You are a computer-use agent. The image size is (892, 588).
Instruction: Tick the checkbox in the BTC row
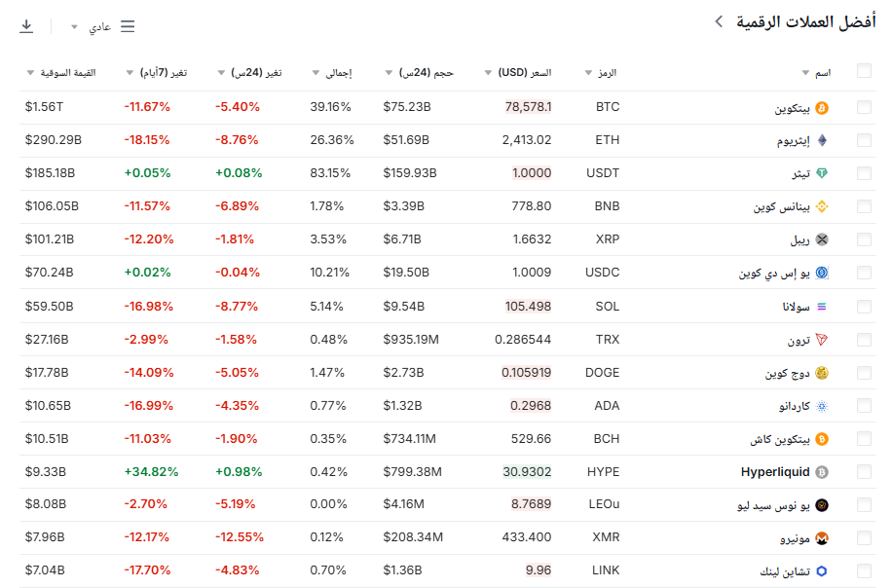tap(864, 108)
